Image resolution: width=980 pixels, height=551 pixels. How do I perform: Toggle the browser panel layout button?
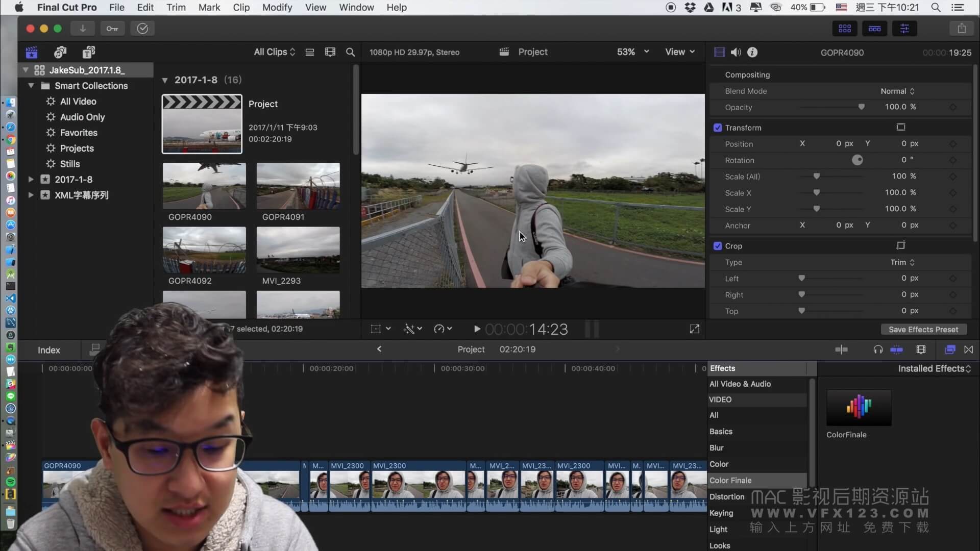click(845, 29)
